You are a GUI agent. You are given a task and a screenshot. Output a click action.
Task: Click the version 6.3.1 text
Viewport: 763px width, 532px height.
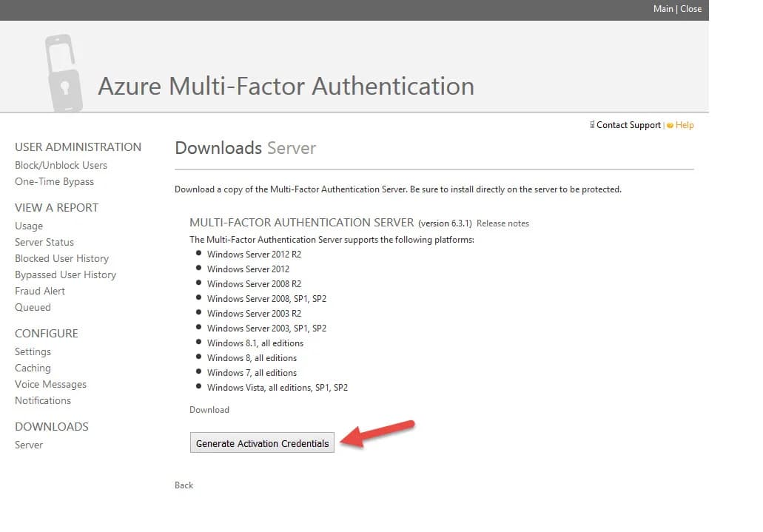(x=446, y=223)
